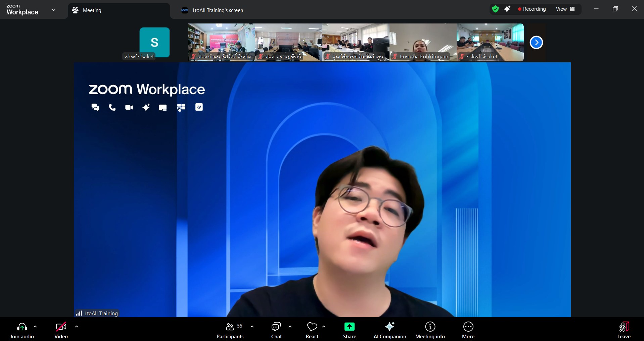Join audio with headphone icon
This screenshot has height=341, width=644.
(x=22, y=330)
